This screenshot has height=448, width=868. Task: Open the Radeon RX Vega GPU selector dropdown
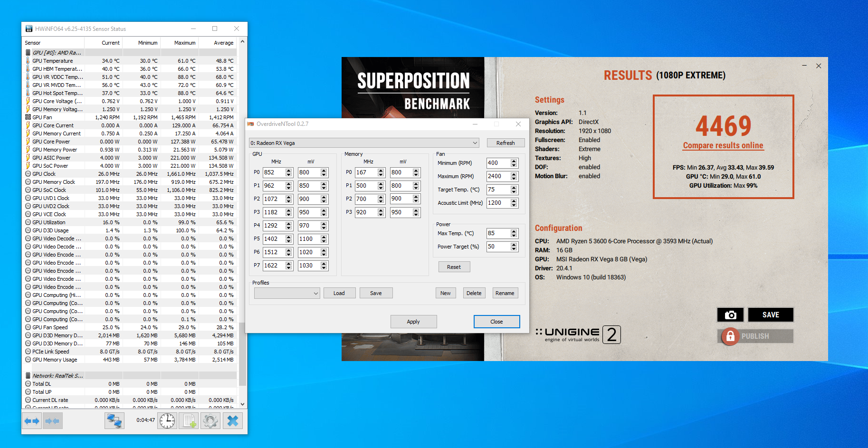(x=364, y=143)
